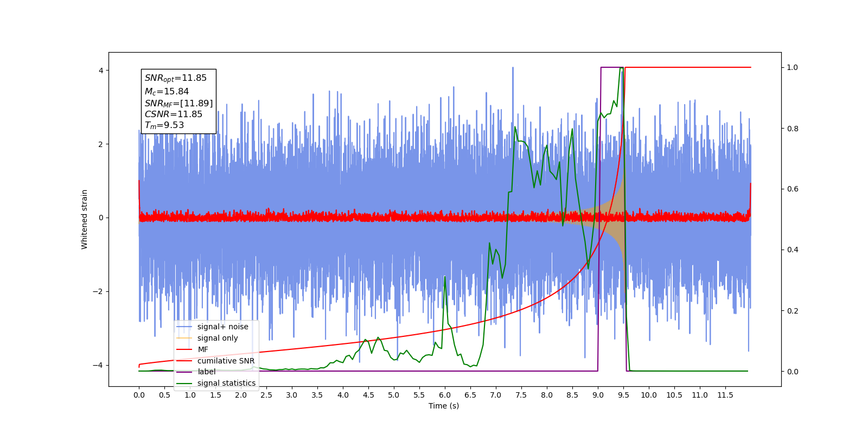The width and height of the screenshot is (868, 434).
Task: Click the left y-axis tick label 2
Action: click(100, 144)
